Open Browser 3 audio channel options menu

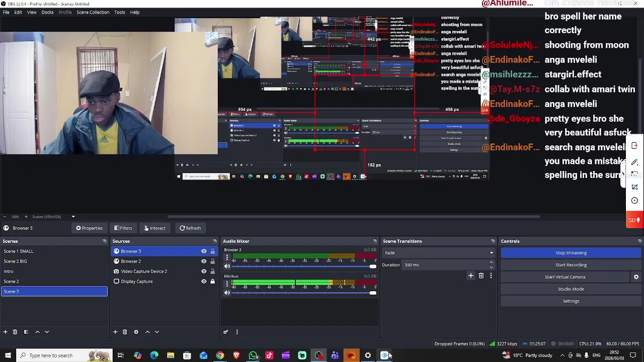click(x=227, y=258)
